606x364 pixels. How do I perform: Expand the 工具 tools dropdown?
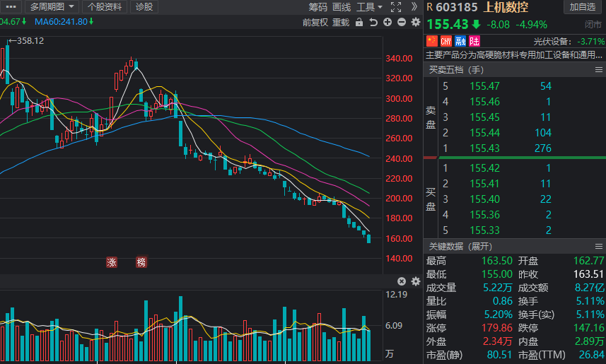pos(370,7)
